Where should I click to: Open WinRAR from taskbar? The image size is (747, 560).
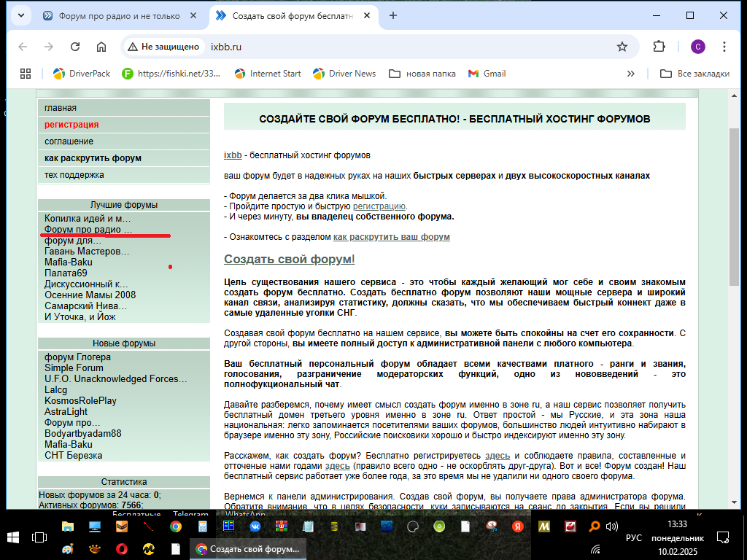(282, 526)
